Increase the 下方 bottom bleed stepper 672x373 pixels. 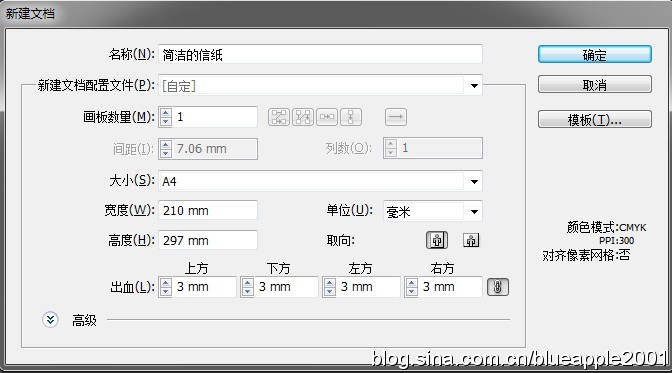tap(247, 282)
